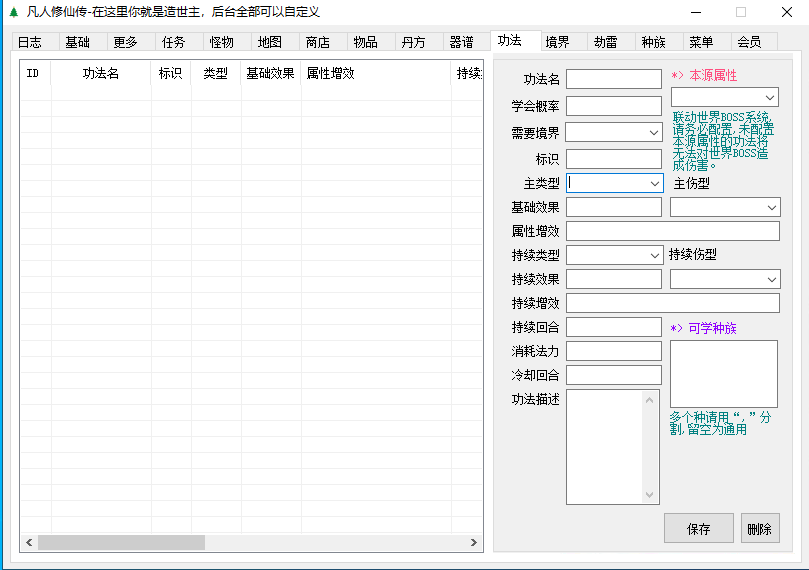
Task: Click the 功法描述 scroll down arrow
Action: [650, 495]
